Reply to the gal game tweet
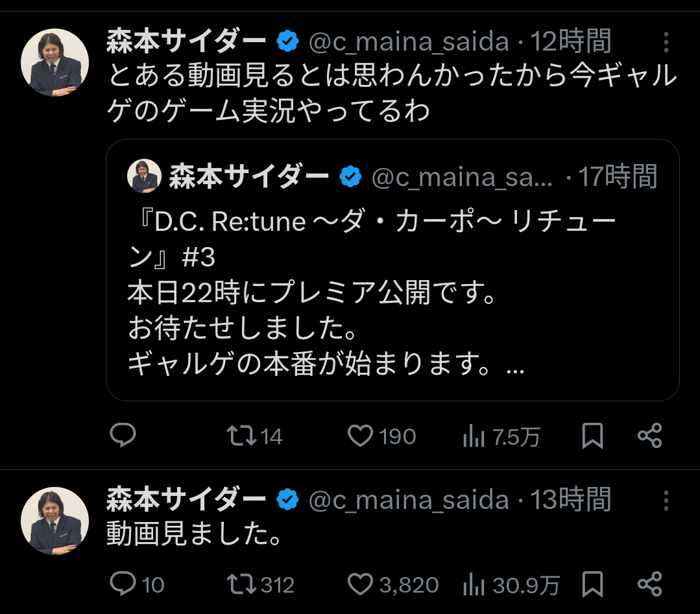This screenshot has height=614, width=700. pos(122,436)
